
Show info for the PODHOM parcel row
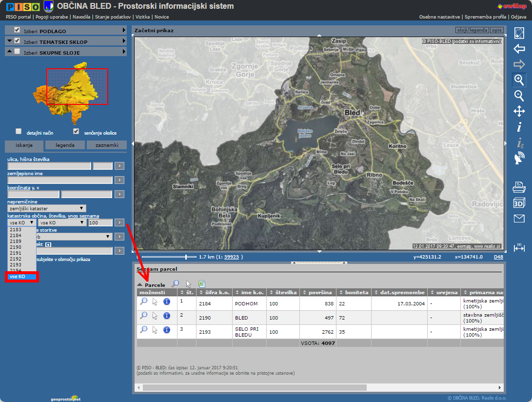(167, 302)
